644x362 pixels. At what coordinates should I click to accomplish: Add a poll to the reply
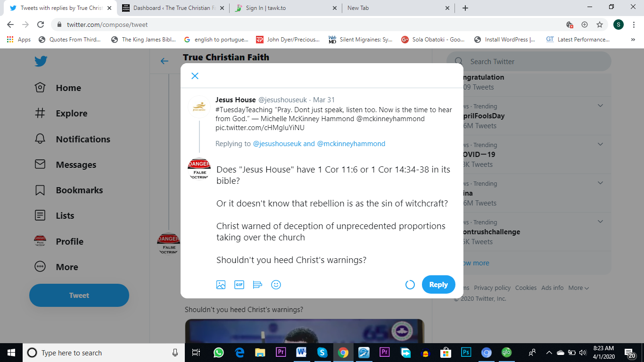pos(257,285)
